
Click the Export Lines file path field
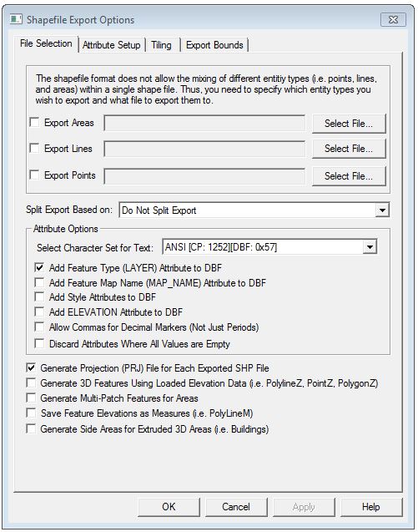[204, 149]
